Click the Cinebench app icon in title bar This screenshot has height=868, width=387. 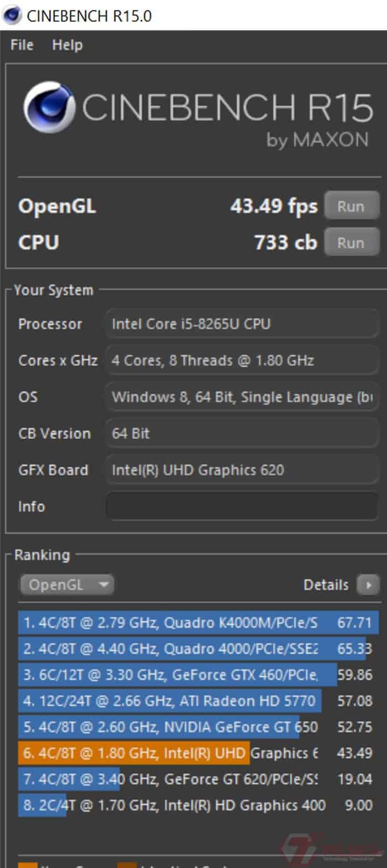(x=12, y=15)
